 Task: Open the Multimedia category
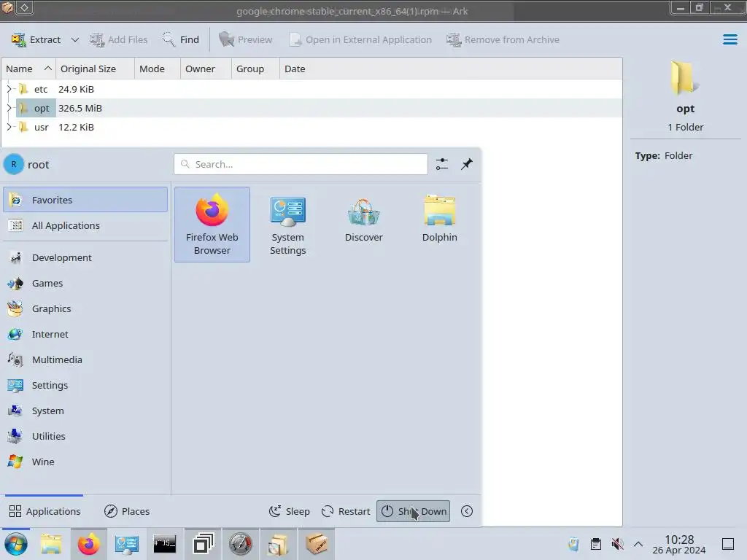pos(85,359)
